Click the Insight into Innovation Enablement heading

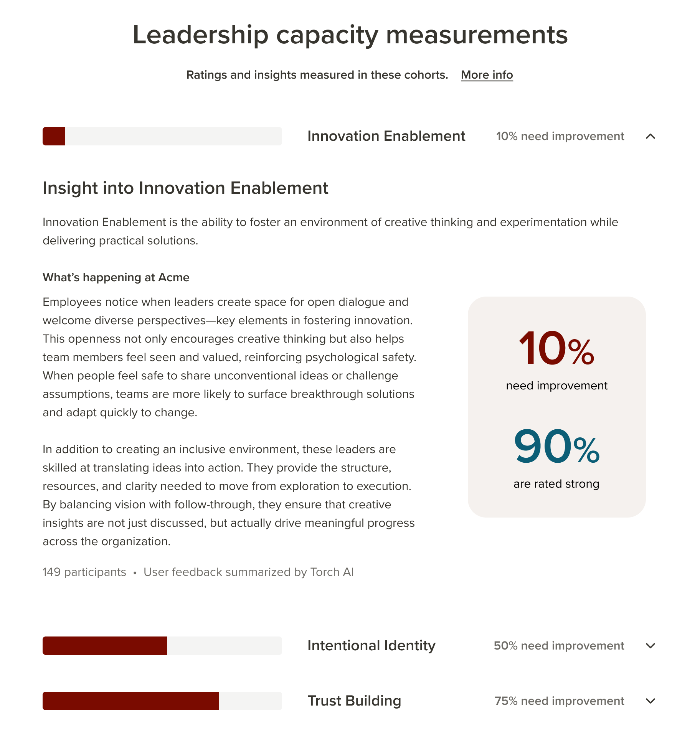tap(185, 188)
